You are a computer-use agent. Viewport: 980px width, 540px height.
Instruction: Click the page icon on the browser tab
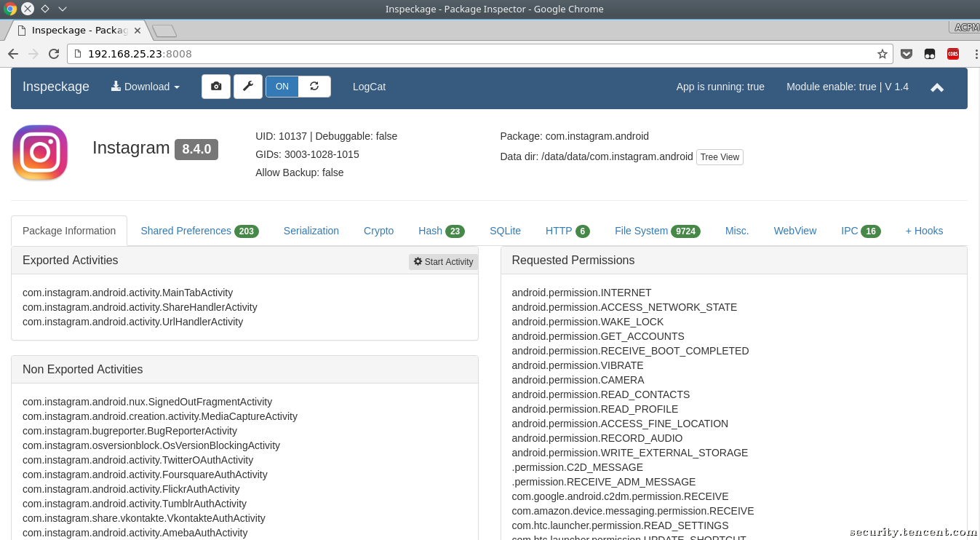point(21,31)
